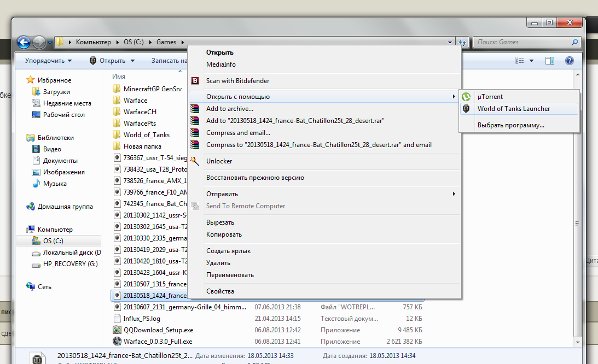Refresh the Games folder view

462,42
